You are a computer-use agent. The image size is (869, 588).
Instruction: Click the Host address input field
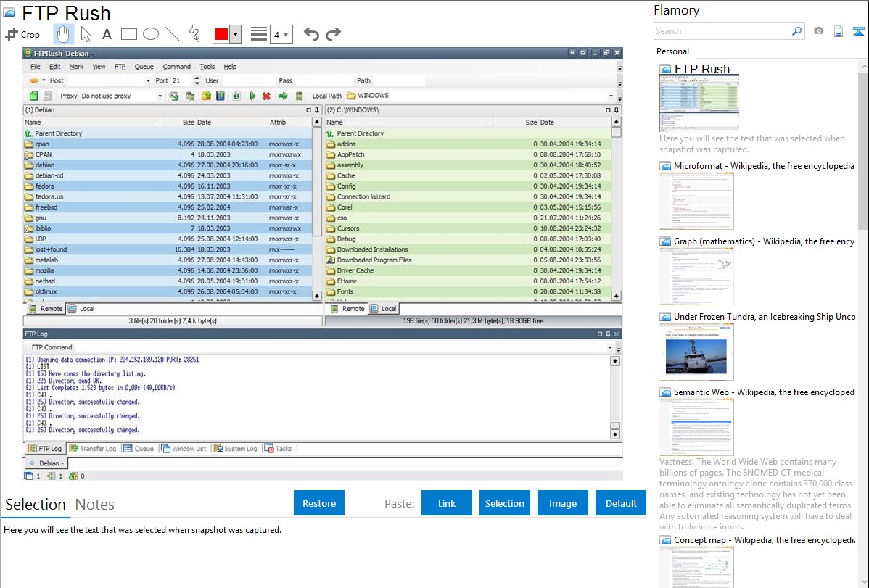105,81
